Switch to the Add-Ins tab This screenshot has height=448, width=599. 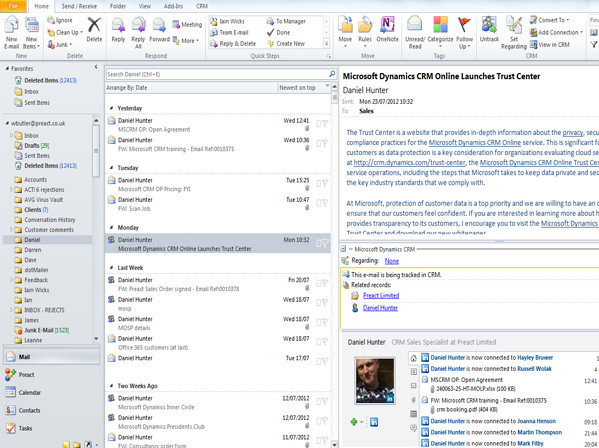pos(173,6)
